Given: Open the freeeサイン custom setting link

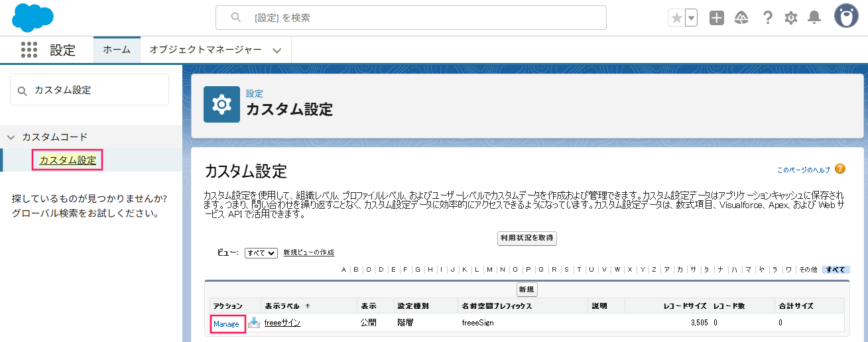Looking at the screenshot, I should [282, 323].
